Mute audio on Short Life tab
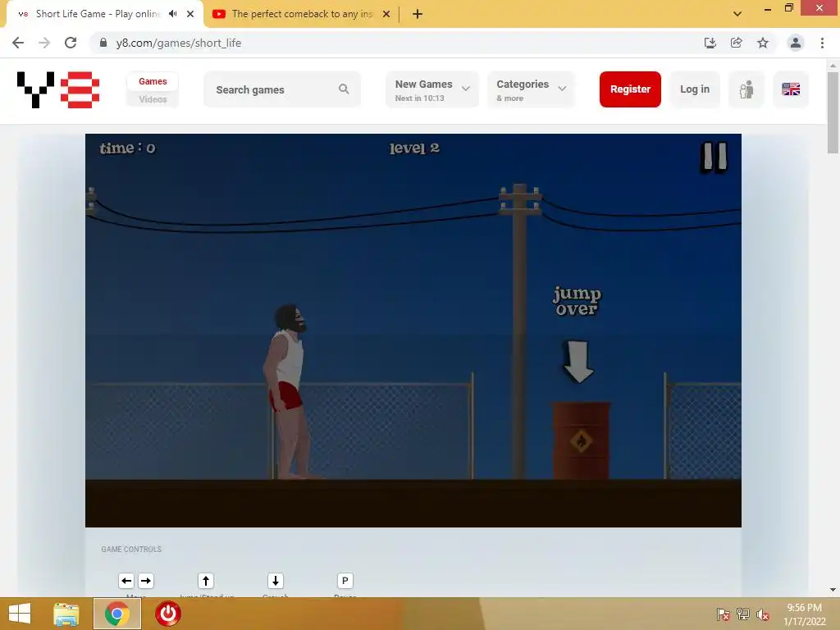840x630 pixels. coord(172,14)
